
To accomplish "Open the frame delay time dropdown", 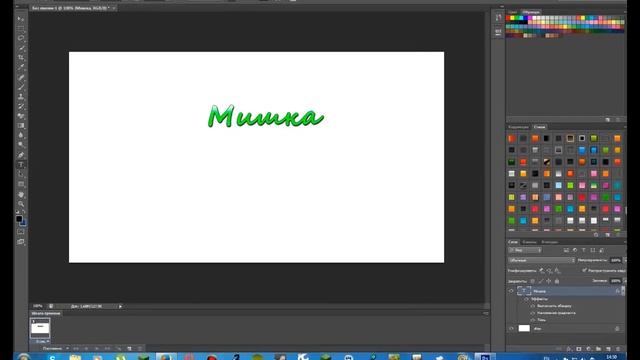I will (42, 341).
